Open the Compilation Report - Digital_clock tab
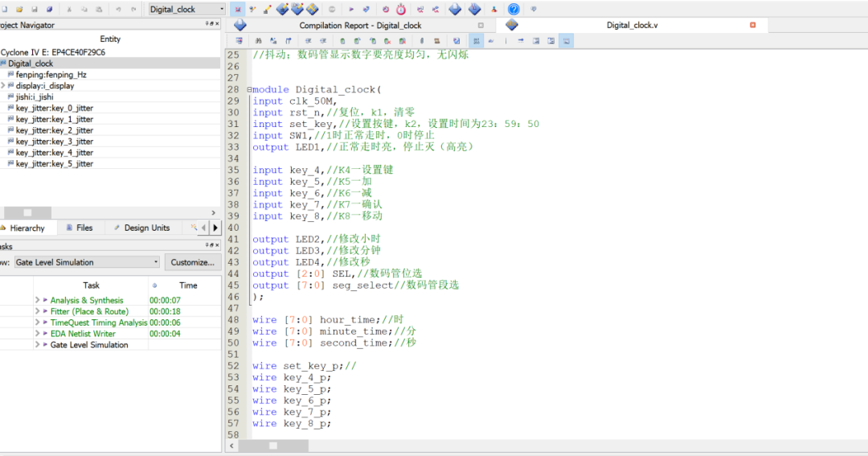This screenshot has height=456, width=868. (x=360, y=25)
